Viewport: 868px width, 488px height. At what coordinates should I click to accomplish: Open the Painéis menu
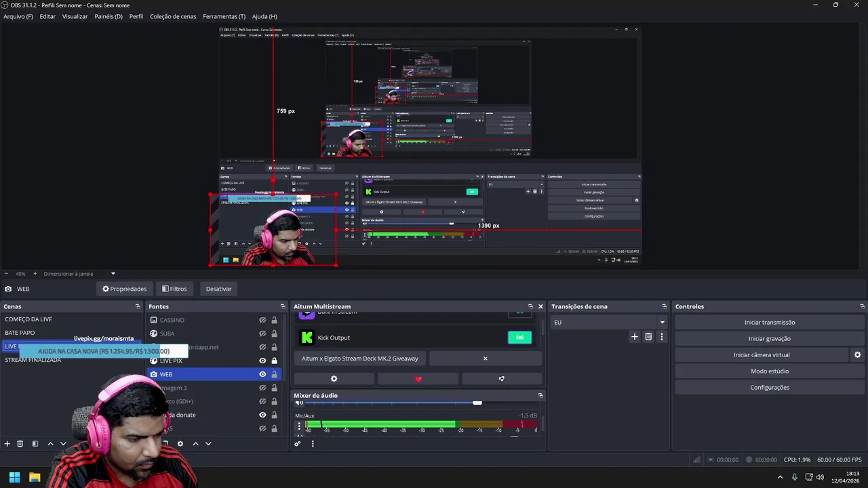pyautogui.click(x=108, y=16)
